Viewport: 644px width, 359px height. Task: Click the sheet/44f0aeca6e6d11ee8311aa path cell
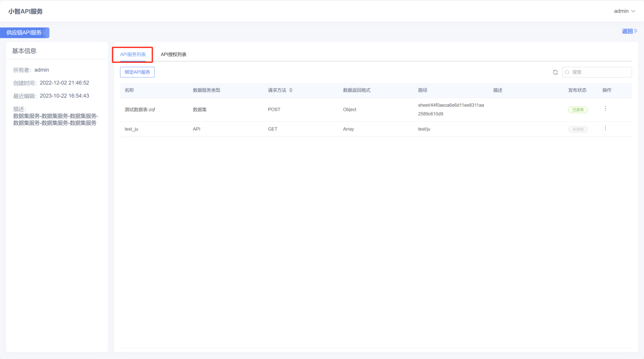(451, 109)
